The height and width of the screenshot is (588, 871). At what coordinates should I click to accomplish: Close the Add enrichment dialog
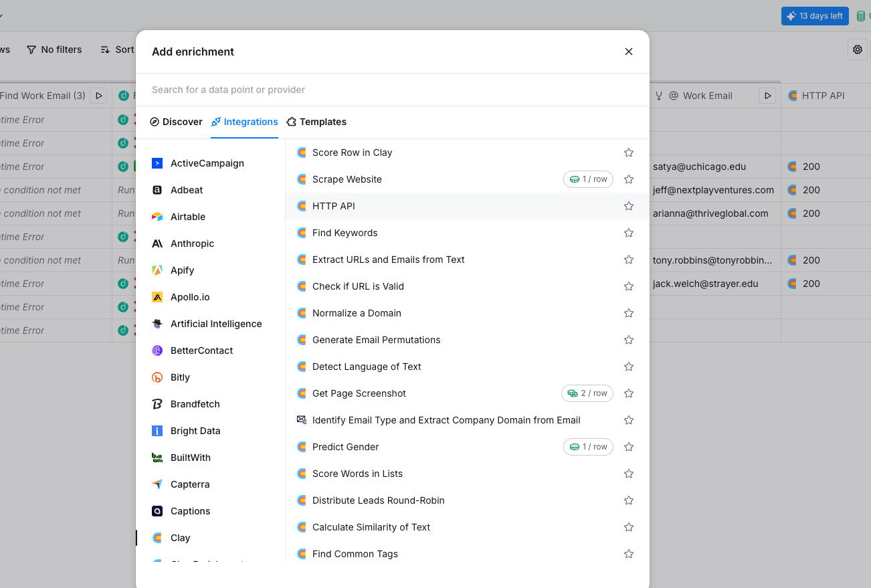click(629, 52)
